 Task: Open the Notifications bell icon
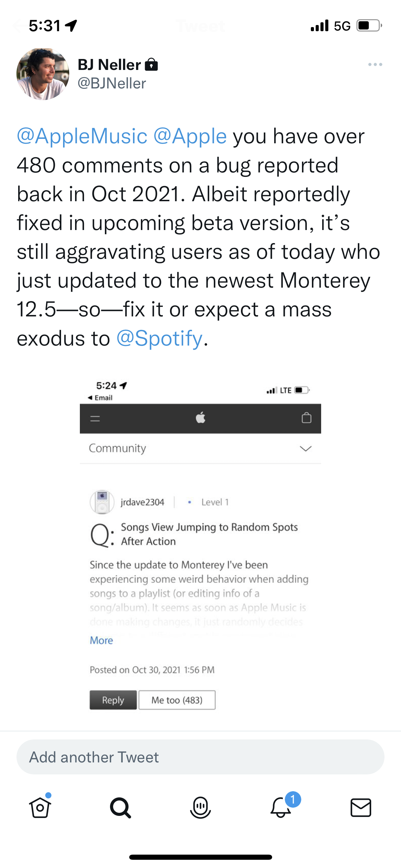[281, 807]
